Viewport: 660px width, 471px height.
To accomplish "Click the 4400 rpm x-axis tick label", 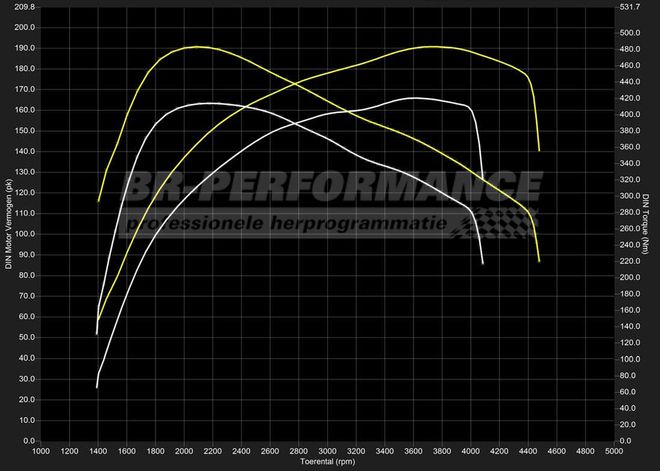I will (528, 452).
